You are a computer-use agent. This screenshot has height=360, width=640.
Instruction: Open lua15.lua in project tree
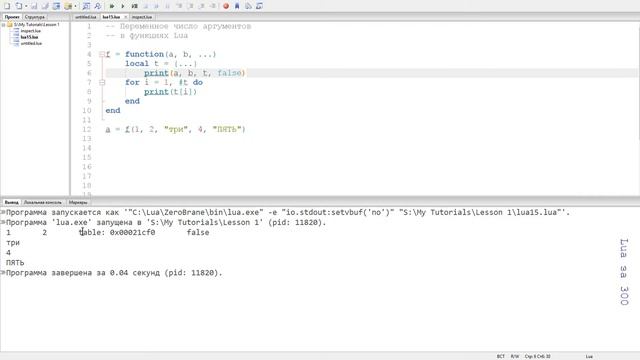29,37
